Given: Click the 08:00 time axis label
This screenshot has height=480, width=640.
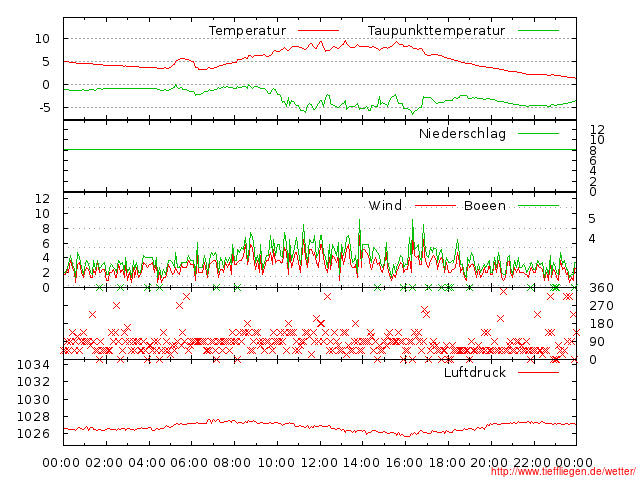Looking at the screenshot, I should tap(232, 463).
